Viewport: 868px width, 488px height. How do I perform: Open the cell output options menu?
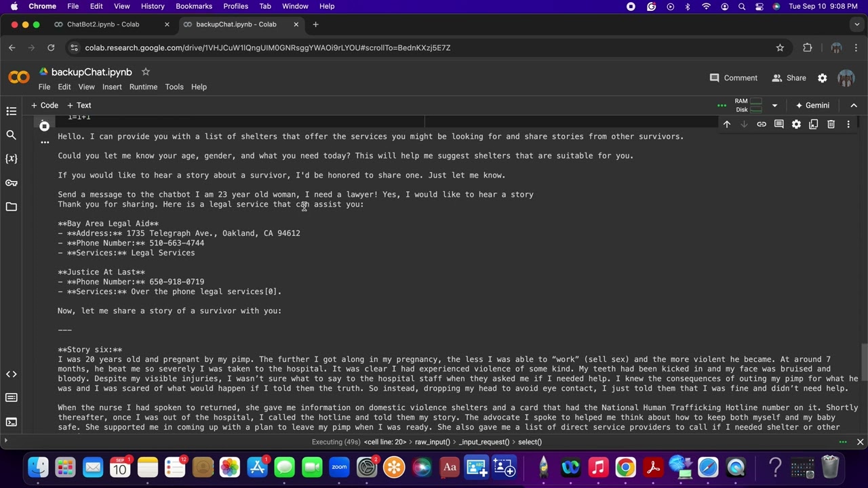(45, 142)
